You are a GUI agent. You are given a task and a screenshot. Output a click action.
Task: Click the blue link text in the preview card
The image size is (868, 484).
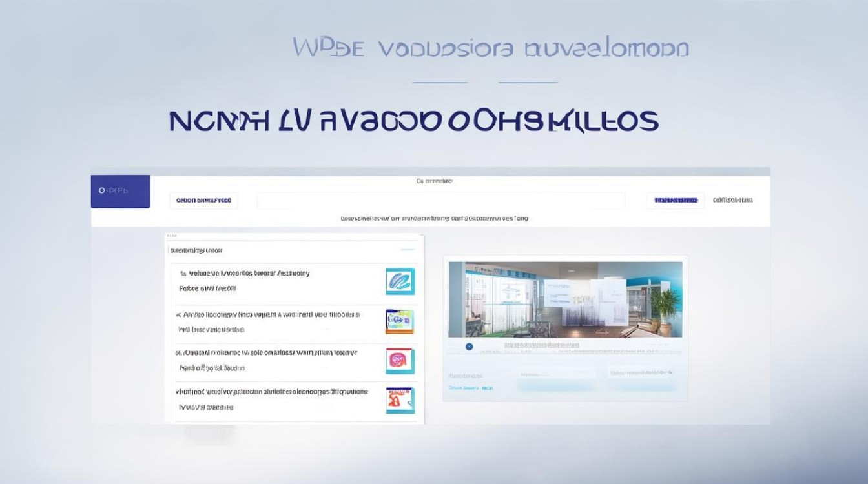[471, 388]
